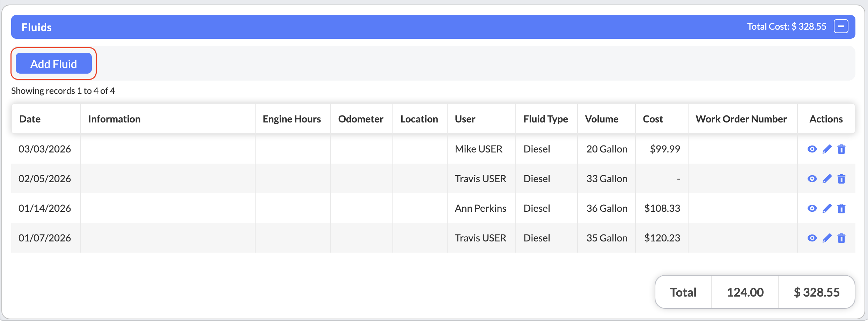Delete the 02/05/2026 fluid record
Image resolution: width=868 pixels, height=321 pixels.
[841, 179]
